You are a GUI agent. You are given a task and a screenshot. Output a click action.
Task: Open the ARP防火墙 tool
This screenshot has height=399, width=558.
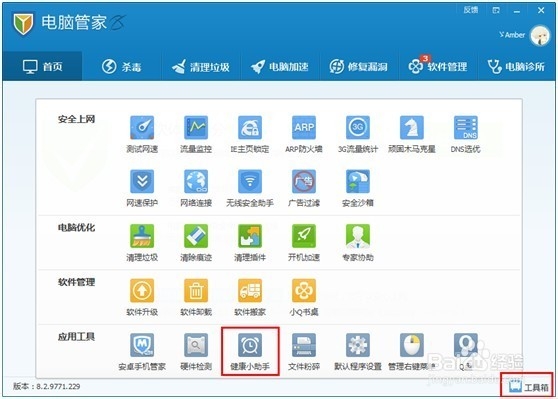tap(304, 134)
